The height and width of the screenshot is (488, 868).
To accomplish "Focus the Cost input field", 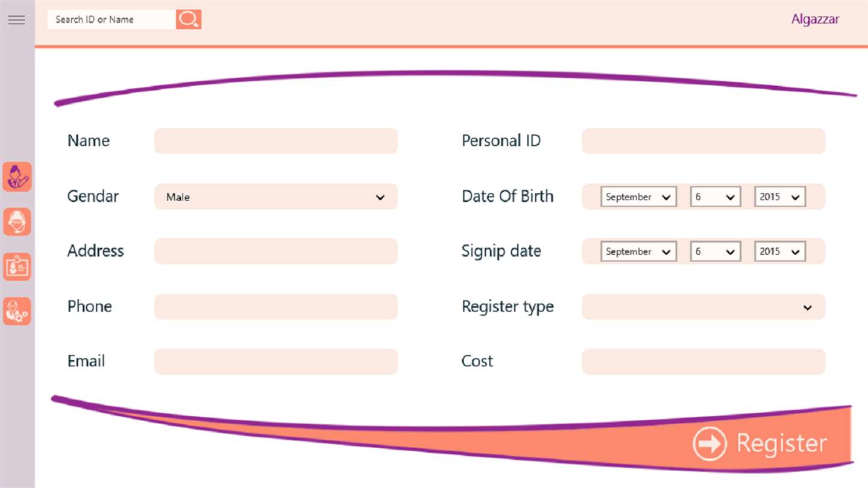I will (x=703, y=361).
